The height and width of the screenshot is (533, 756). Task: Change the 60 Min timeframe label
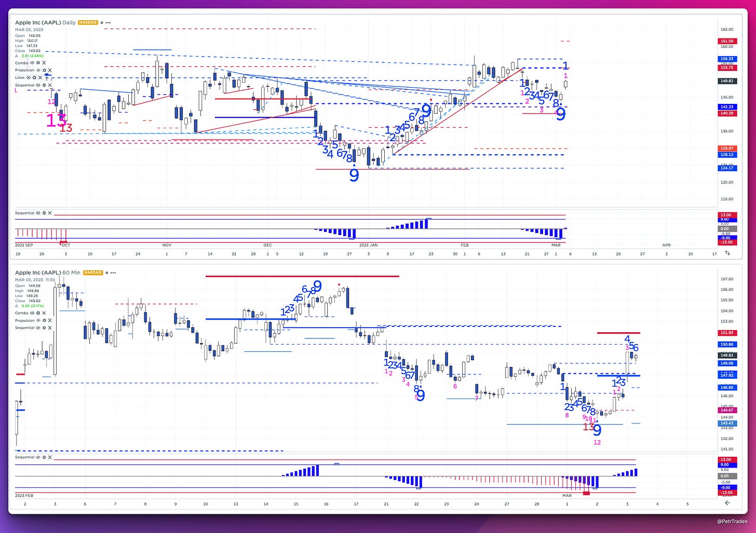pyautogui.click(x=71, y=272)
